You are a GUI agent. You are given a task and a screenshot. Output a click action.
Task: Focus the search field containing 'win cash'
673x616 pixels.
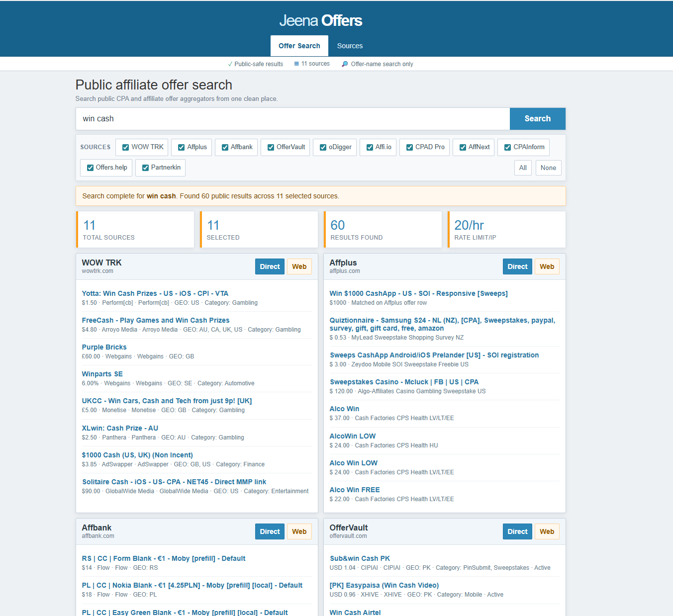293,119
